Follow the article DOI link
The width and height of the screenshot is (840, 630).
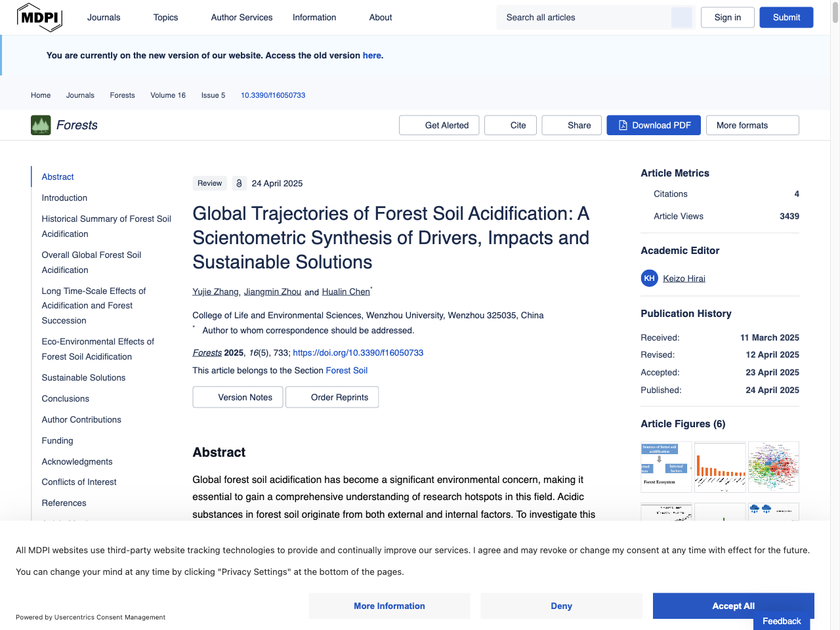358,352
